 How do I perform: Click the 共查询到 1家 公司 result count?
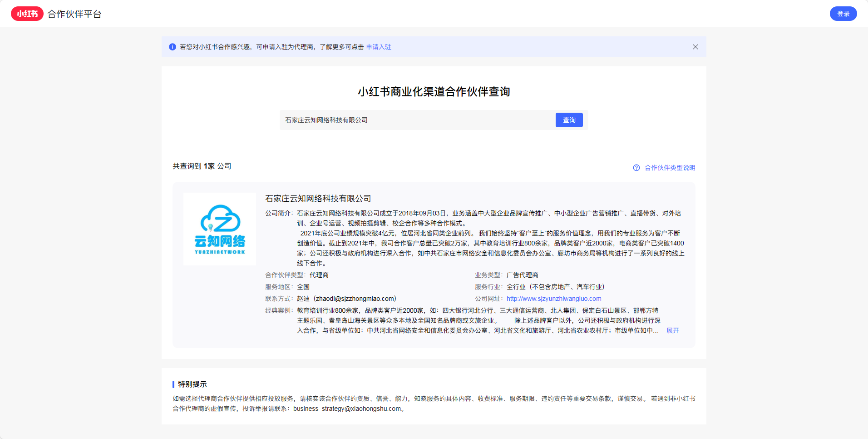pos(202,166)
